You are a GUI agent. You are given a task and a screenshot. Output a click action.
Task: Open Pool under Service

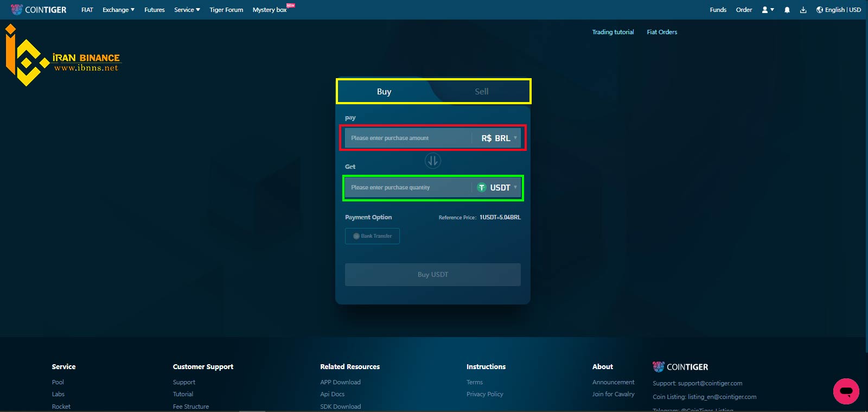pos(58,382)
